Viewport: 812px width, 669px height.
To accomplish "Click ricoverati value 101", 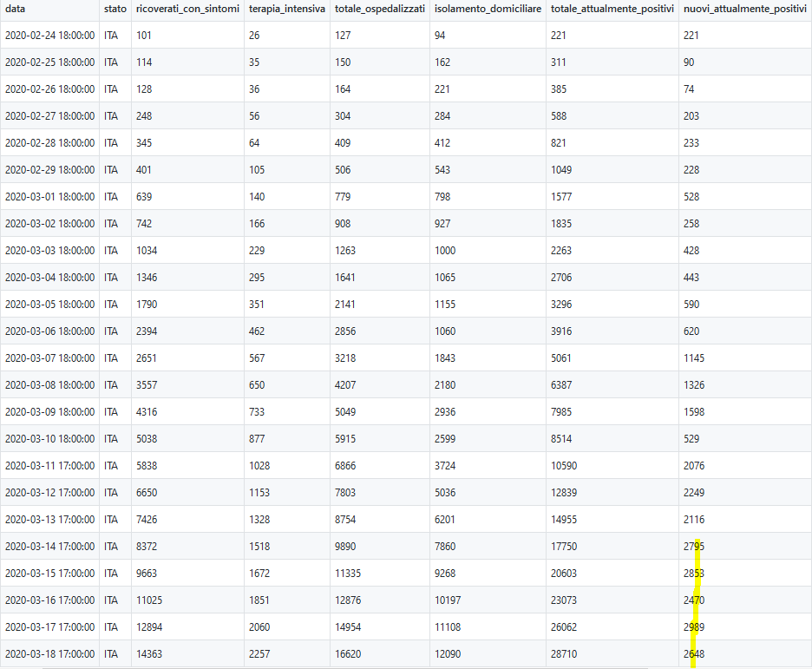I will (x=144, y=36).
